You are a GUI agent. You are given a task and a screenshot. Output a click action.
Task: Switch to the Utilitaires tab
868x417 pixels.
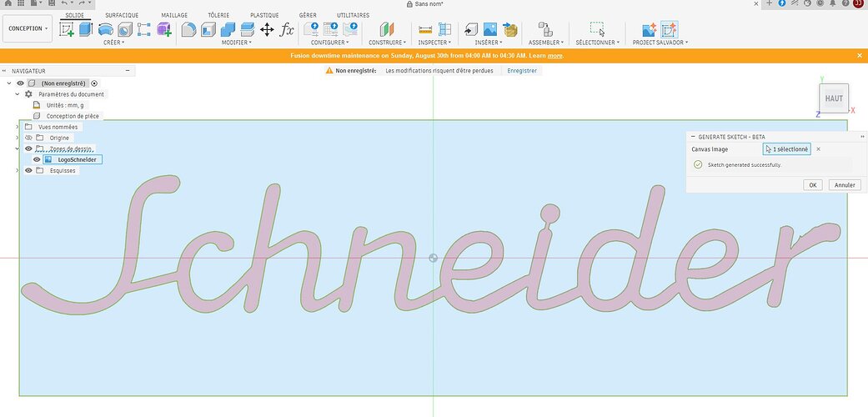click(x=354, y=15)
